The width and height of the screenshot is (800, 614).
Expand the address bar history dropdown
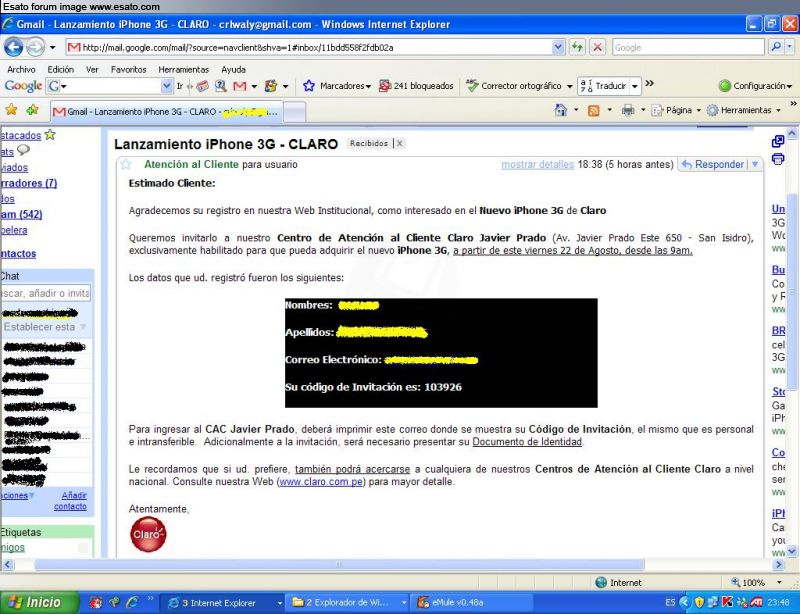558,47
